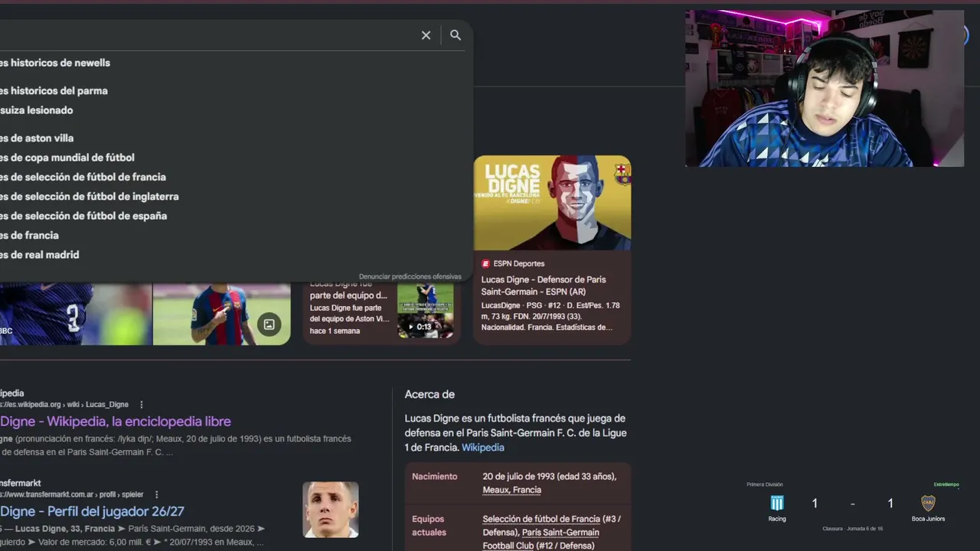Open the yellow Lucas Digne Barcelona illustration
980x551 pixels.
coord(552,203)
